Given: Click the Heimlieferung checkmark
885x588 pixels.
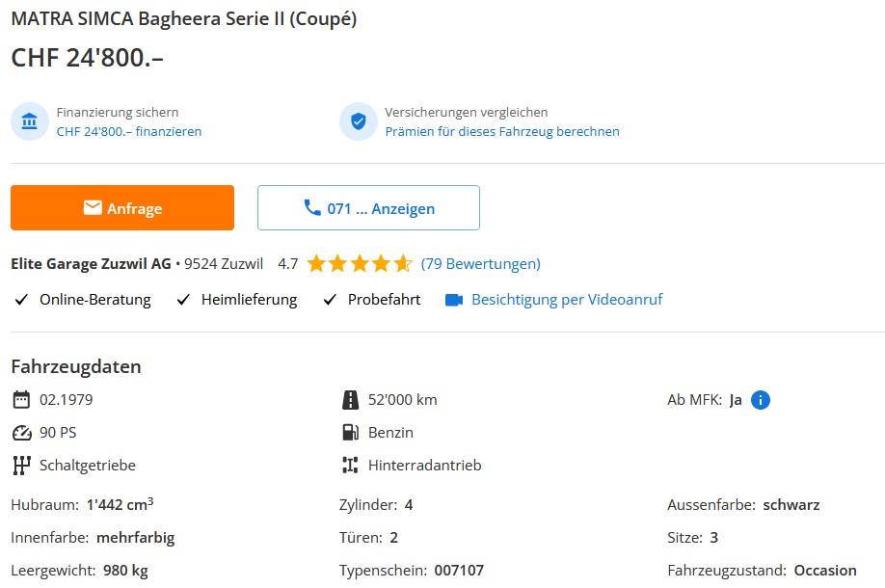Looking at the screenshot, I should (183, 300).
